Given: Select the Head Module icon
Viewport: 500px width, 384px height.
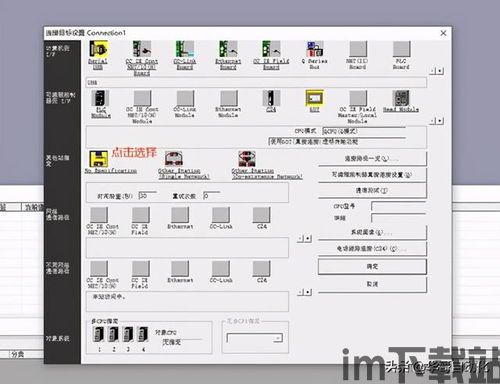Looking at the screenshot, I should (x=401, y=98).
